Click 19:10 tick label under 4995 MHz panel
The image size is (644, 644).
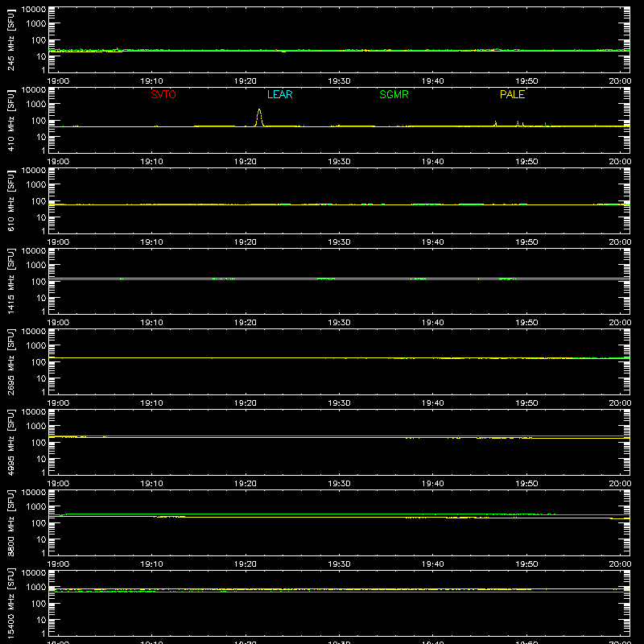point(151,484)
